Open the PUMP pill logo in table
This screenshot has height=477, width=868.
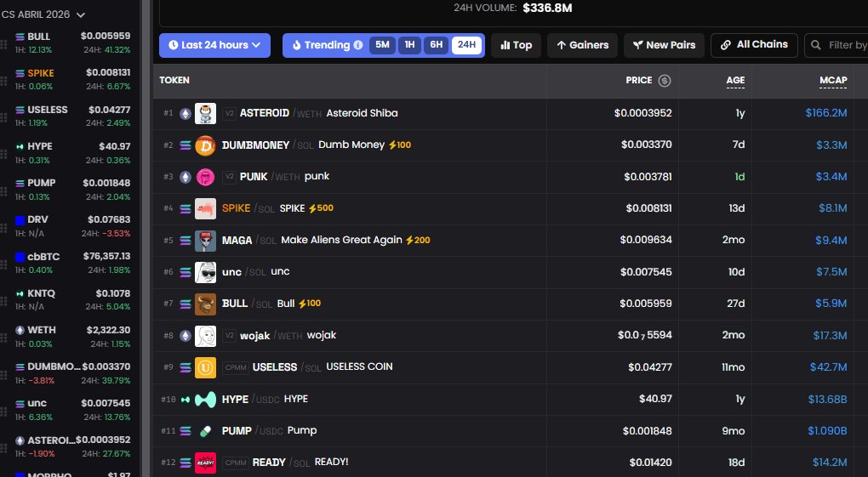205,431
